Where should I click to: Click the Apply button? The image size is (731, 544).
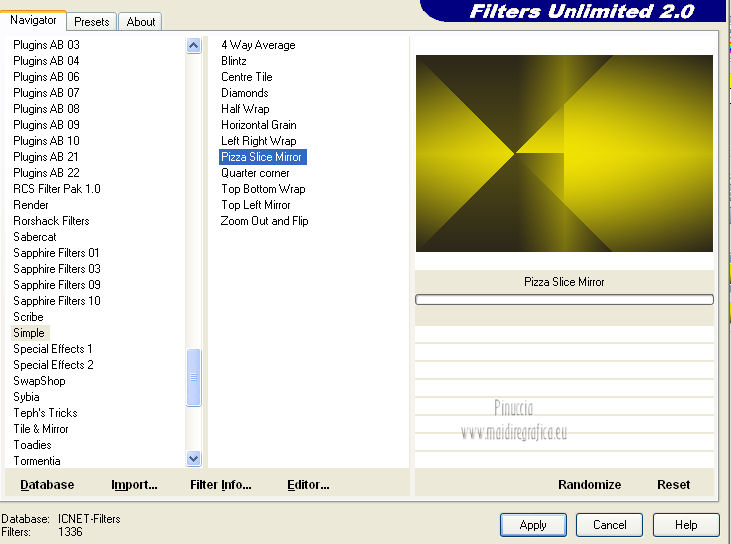[x=533, y=525]
